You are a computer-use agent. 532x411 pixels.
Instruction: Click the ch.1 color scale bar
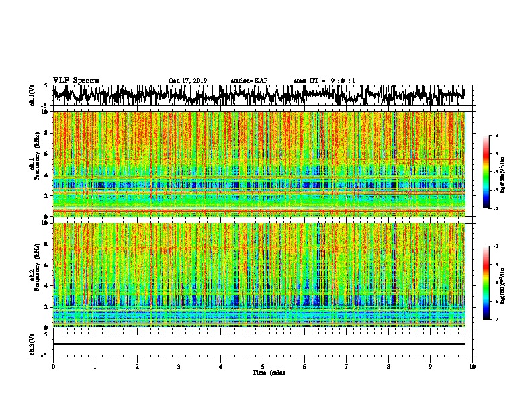(486, 172)
